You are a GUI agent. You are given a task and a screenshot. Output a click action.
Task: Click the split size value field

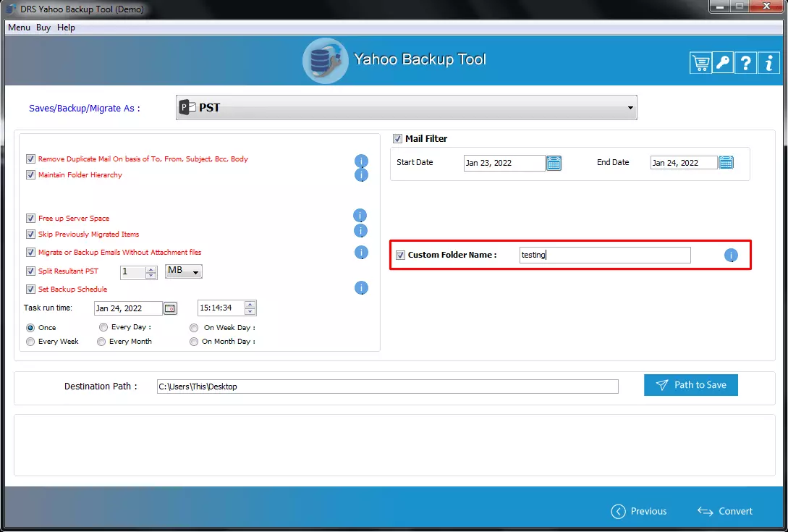click(x=132, y=272)
